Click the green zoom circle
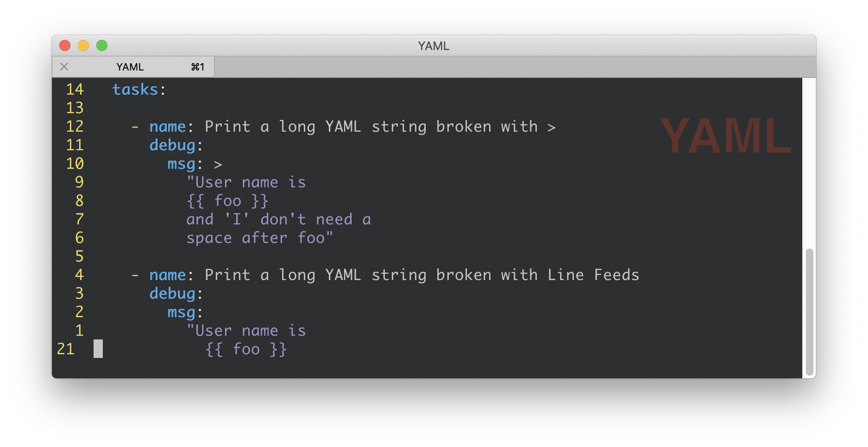This screenshot has width=868, height=447. click(x=102, y=45)
